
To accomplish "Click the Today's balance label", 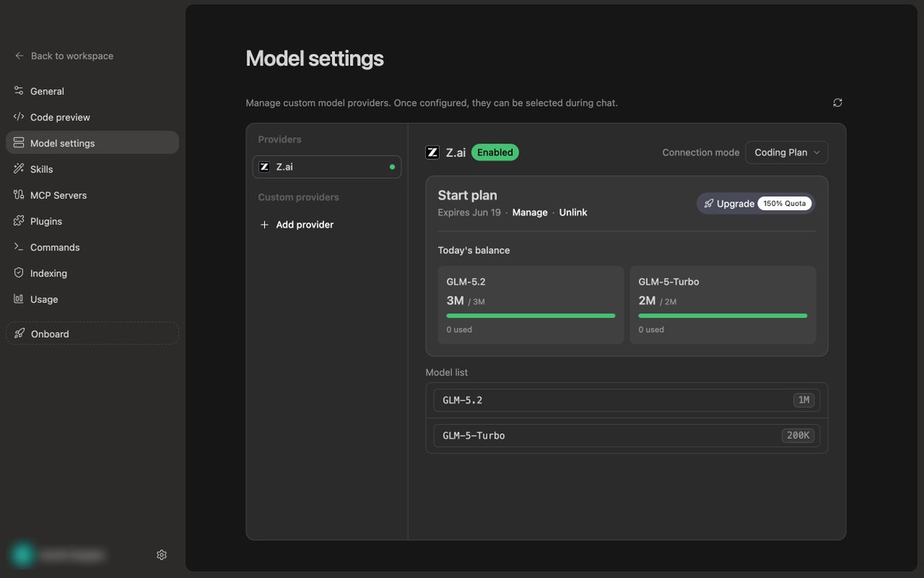I will (474, 250).
